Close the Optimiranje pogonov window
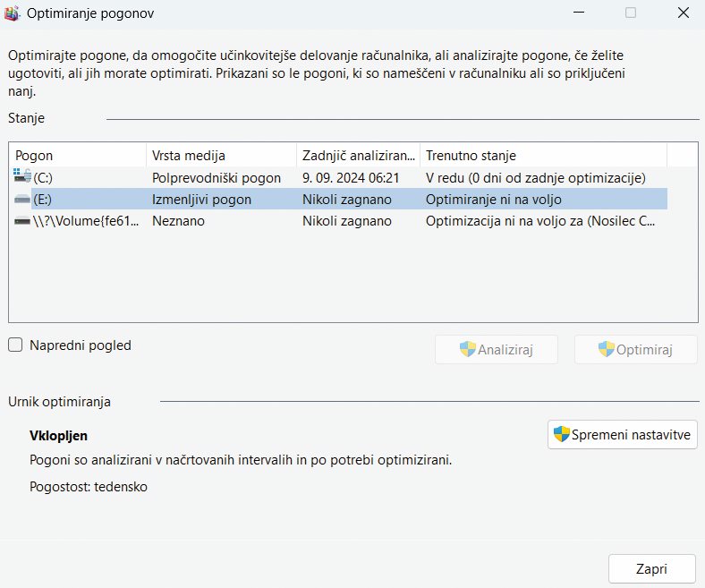The width and height of the screenshot is (705, 588). click(683, 13)
